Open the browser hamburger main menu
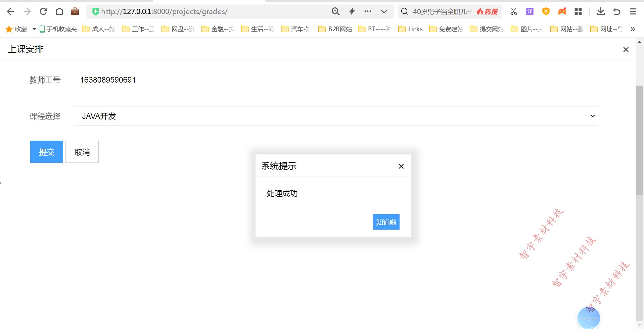The height and width of the screenshot is (329, 644). pyautogui.click(x=633, y=11)
